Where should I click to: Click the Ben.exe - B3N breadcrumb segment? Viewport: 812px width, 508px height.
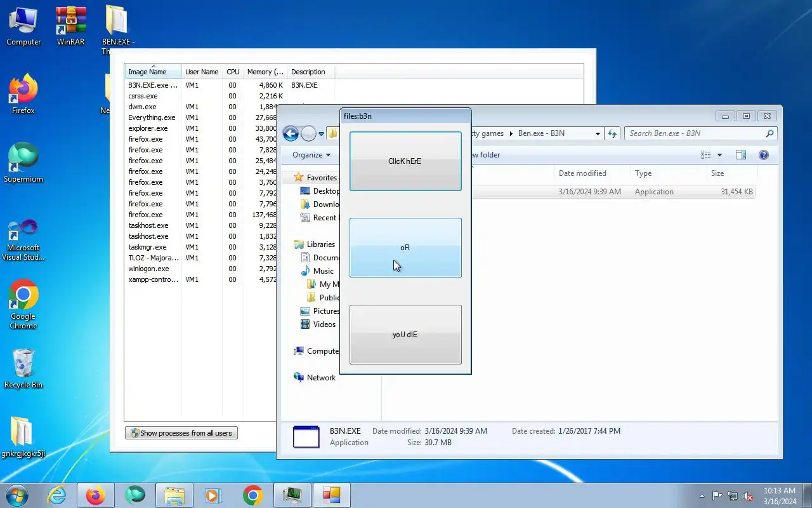tap(541, 133)
